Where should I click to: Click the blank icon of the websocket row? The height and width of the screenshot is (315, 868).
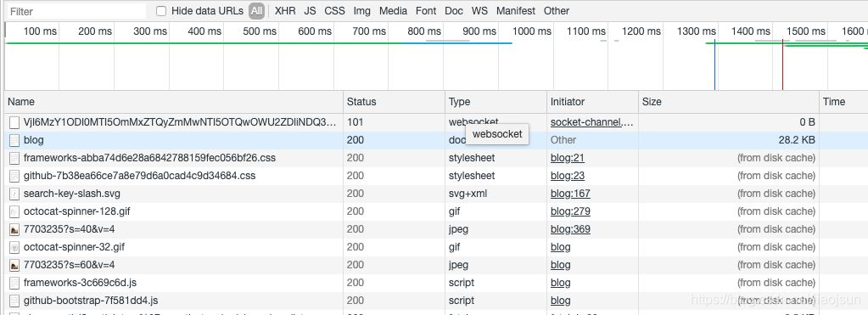pyautogui.click(x=14, y=122)
